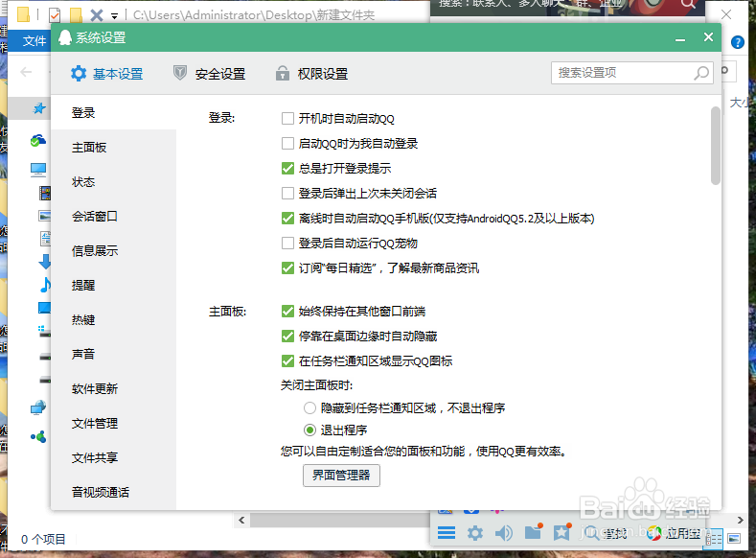This screenshot has height=558, width=756.
Task: Expand the quick access toolbar dropdown arrow
Action: coord(114,16)
